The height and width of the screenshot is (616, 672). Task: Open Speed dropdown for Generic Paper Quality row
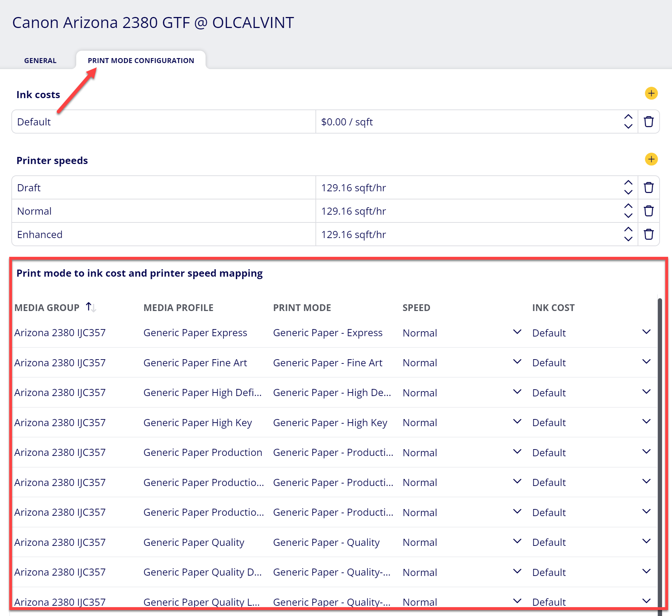517,542
